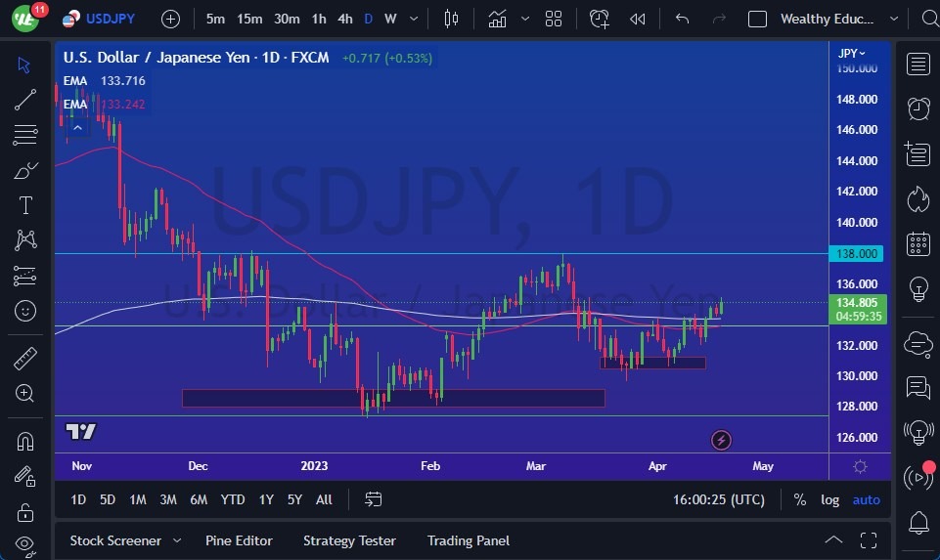This screenshot has width=940, height=560.
Task: Switch to 30m timeframe
Action: click(287, 20)
